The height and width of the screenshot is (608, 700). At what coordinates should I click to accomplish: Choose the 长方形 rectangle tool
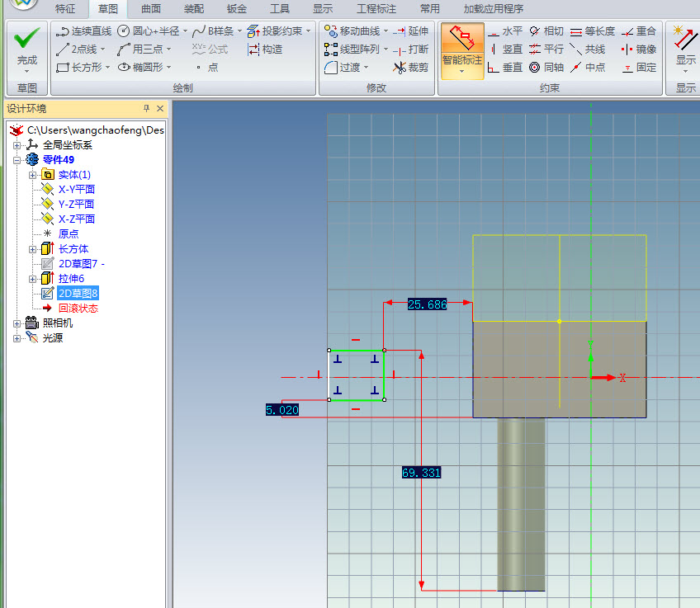pos(79,68)
